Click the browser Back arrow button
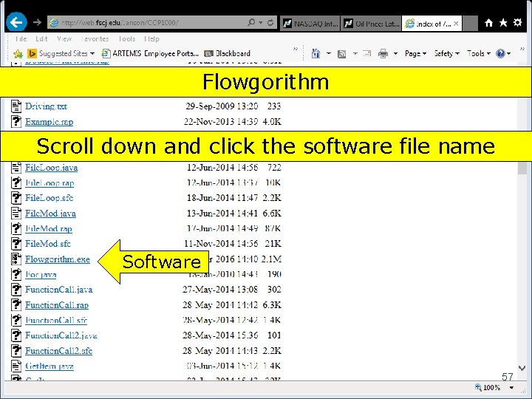 point(16,22)
